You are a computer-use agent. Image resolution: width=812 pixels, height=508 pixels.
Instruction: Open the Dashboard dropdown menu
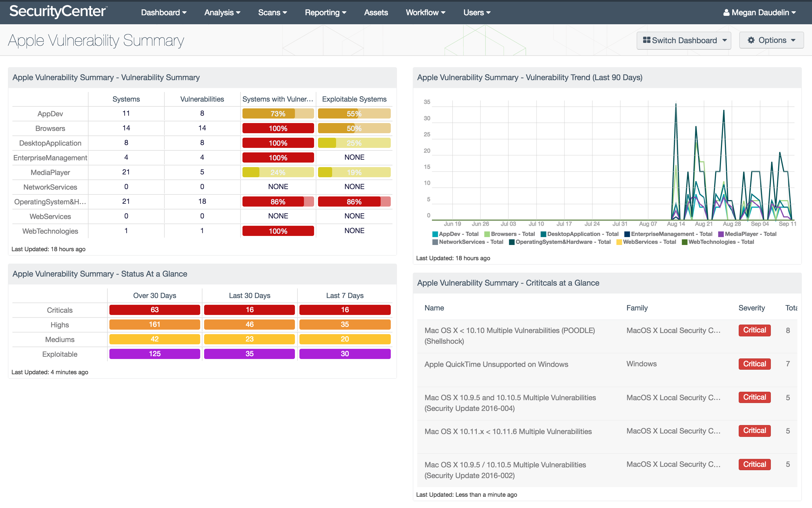[x=164, y=12]
